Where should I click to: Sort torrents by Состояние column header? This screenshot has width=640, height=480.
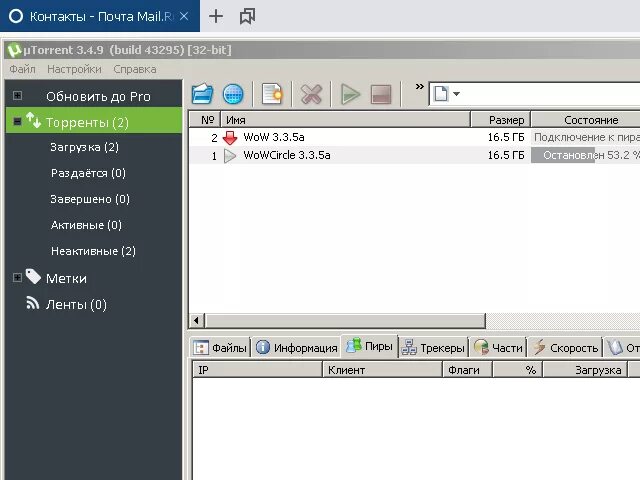click(x=586, y=120)
